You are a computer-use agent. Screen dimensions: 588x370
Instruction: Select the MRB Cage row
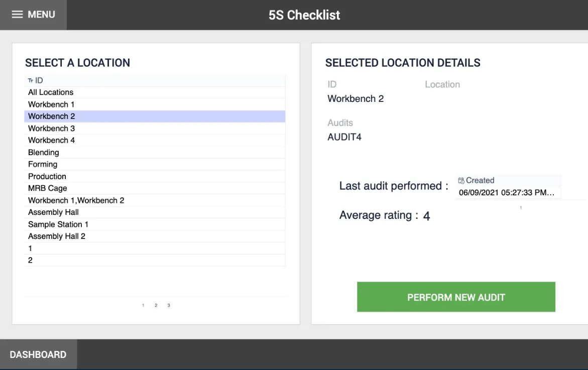pos(155,189)
